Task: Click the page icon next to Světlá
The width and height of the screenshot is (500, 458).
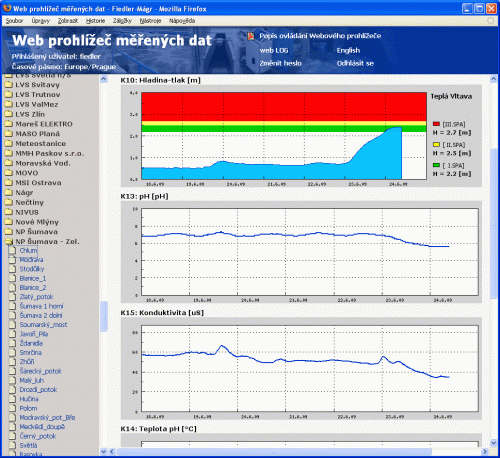Action: (12, 445)
